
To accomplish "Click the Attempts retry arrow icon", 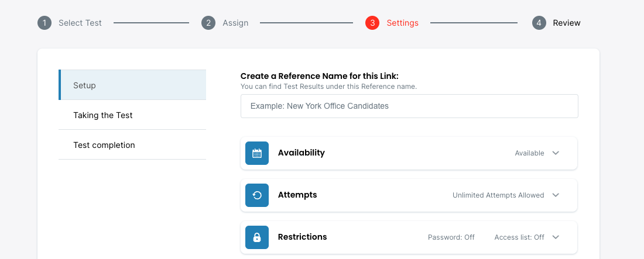I will (x=257, y=195).
